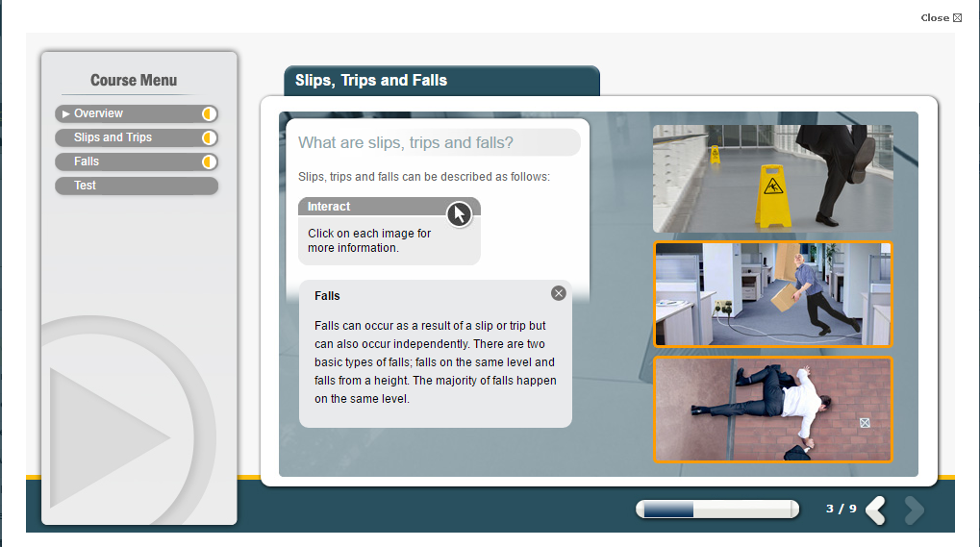Image resolution: width=980 pixels, height=547 pixels.
Task: Select the wet floor slip image
Action: pos(772,179)
